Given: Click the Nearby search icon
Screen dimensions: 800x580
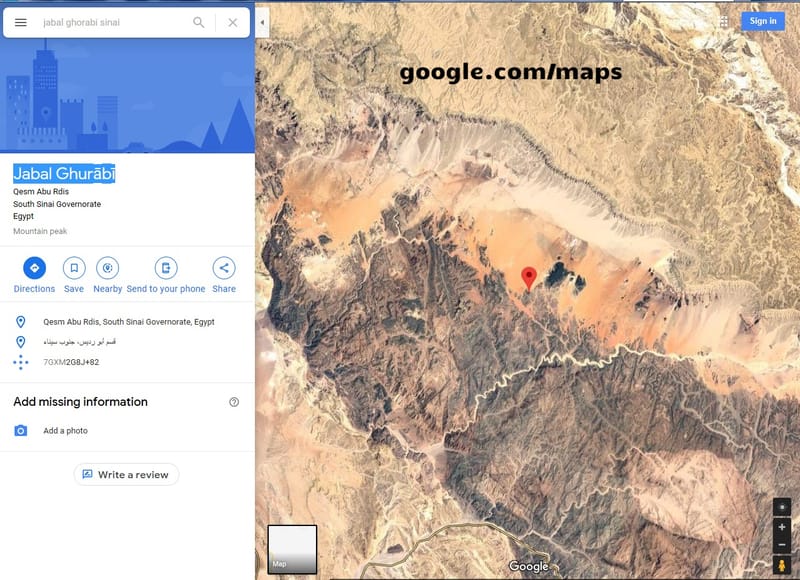Looking at the screenshot, I should tap(106, 267).
